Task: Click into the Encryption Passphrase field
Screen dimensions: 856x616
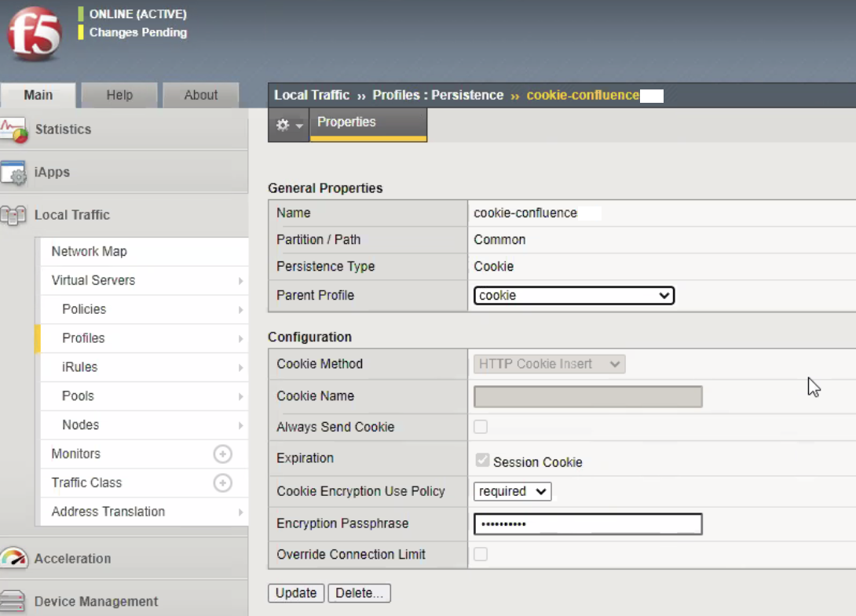Action: click(588, 523)
